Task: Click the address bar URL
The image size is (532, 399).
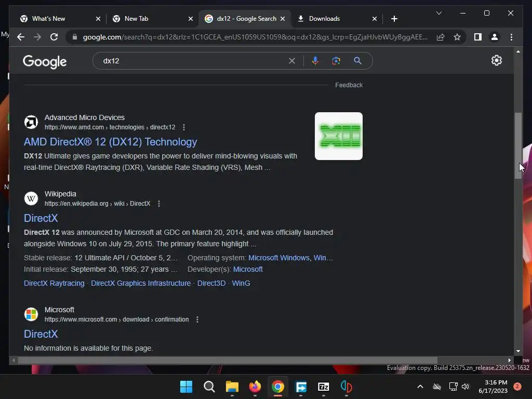Action: pyautogui.click(x=255, y=37)
